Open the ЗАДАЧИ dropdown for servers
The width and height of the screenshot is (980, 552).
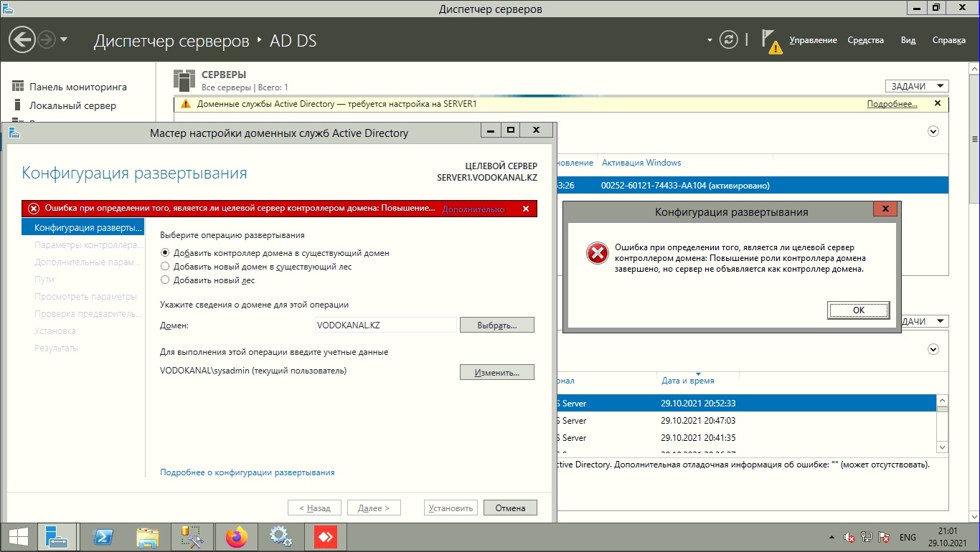(x=917, y=86)
